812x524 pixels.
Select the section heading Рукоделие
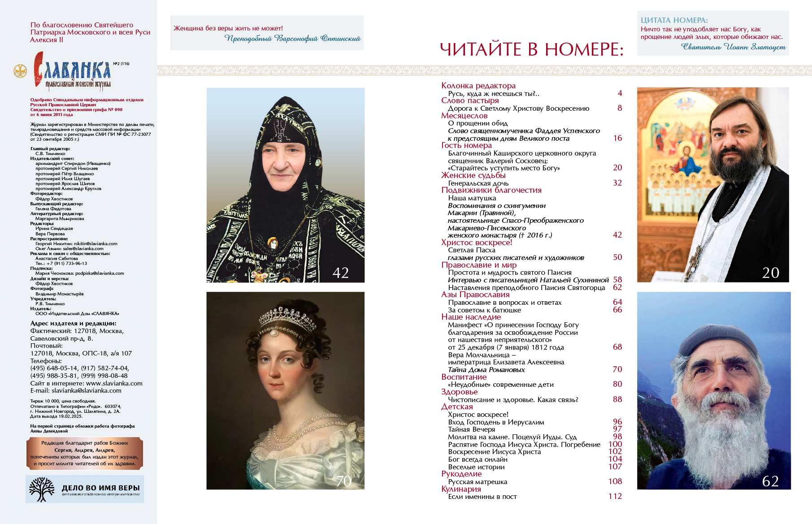point(461,474)
